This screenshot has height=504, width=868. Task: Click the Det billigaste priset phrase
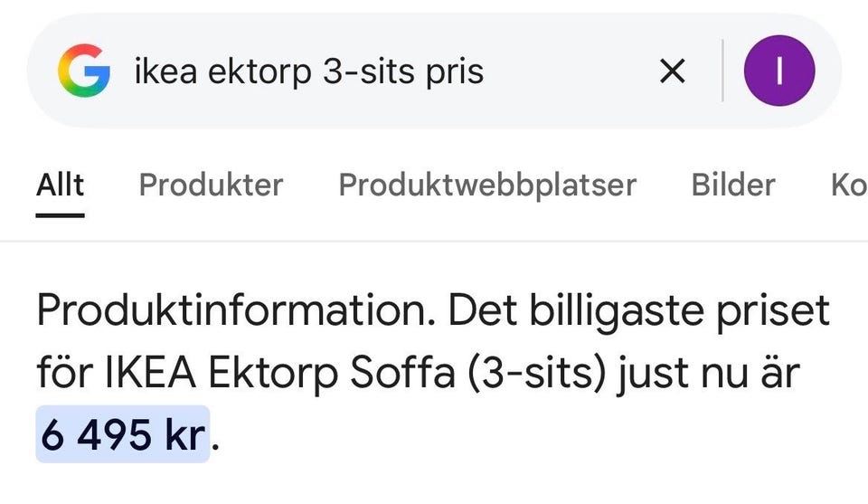pyautogui.click(x=638, y=312)
